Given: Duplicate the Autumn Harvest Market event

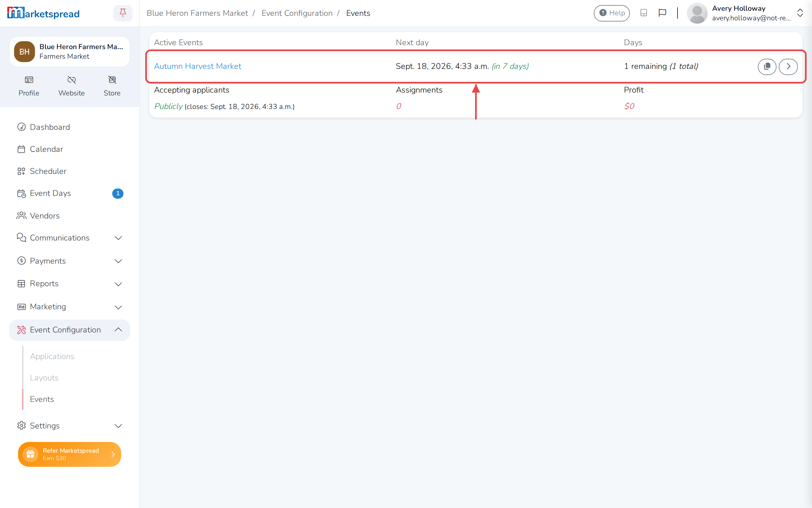Looking at the screenshot, I should (767, 67).
